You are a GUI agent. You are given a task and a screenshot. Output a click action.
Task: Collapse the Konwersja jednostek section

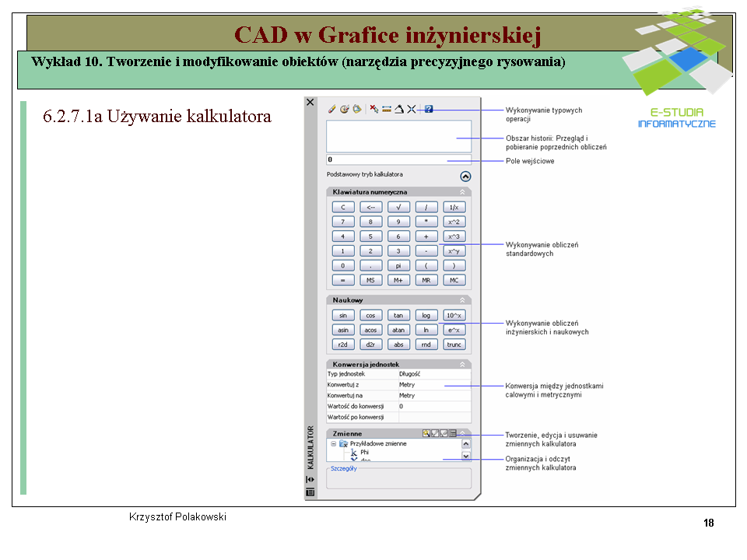(462, 364)
